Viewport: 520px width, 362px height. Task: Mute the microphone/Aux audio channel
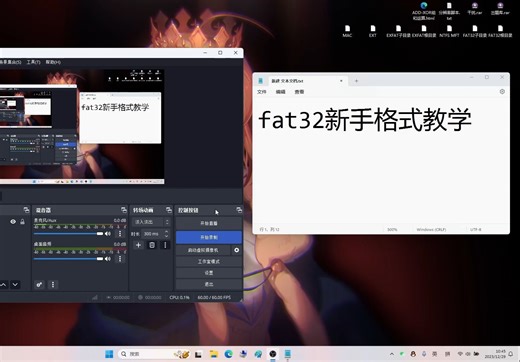coord(108,234)
